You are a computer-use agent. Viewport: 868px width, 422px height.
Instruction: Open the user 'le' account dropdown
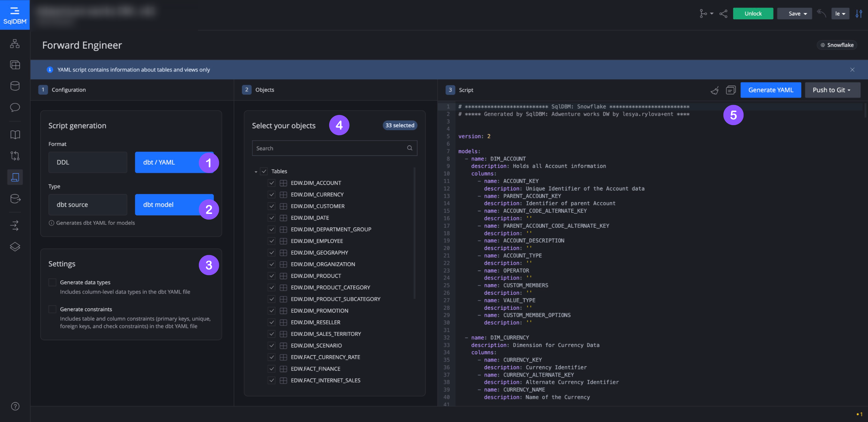pyautogui.click(x=840, y=14)
